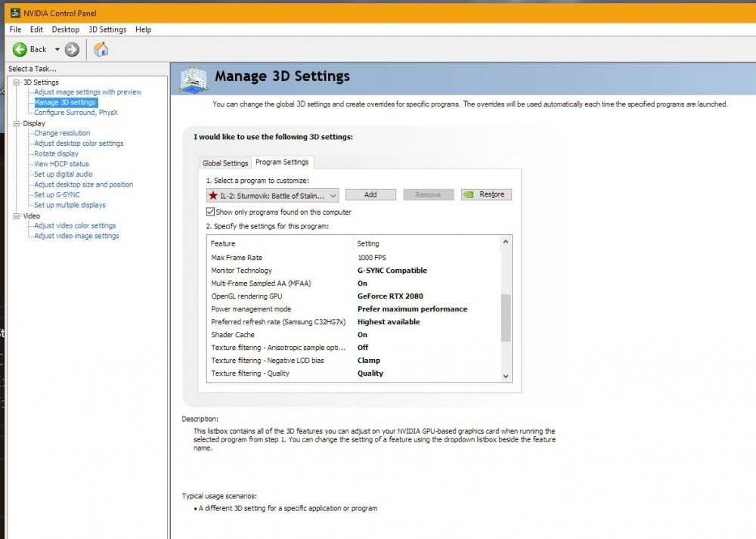
Task: Uncheck Show only programs found on this computer
Action: (211, 212)
